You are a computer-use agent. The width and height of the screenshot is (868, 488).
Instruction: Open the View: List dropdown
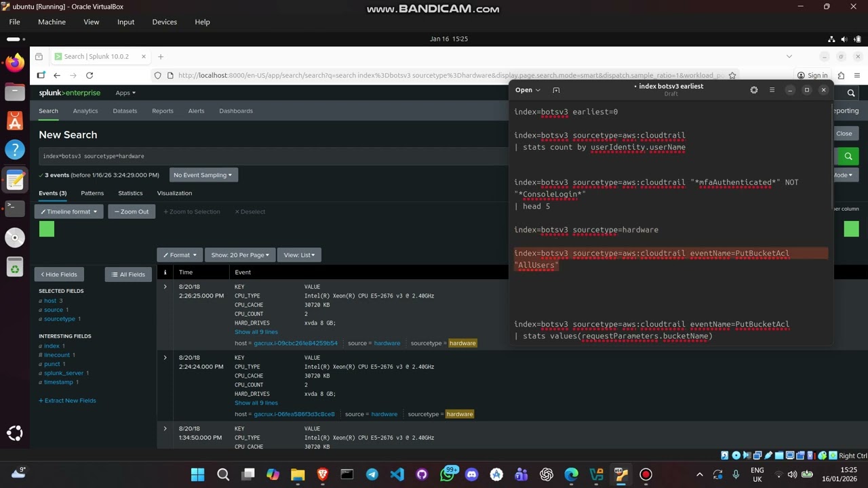(299, 255)
